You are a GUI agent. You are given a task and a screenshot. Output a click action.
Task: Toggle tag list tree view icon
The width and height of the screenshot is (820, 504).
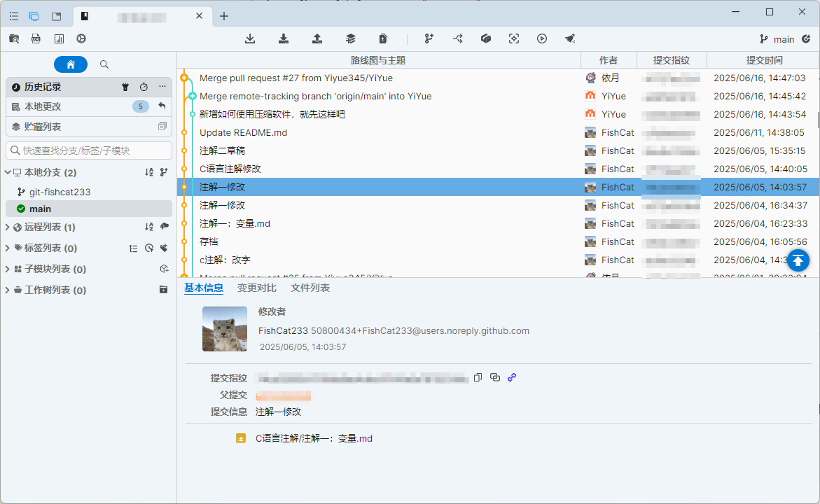click(x=134, y=248)
